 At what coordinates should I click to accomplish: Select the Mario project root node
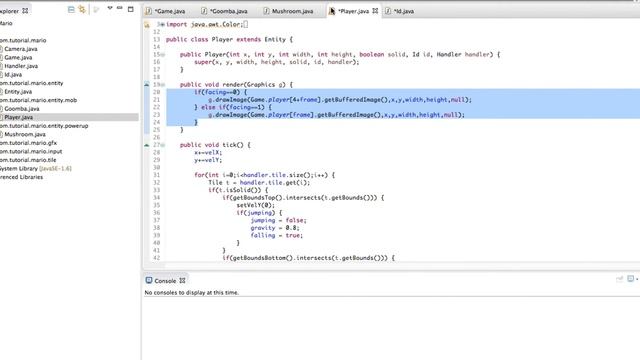[6, 23]
